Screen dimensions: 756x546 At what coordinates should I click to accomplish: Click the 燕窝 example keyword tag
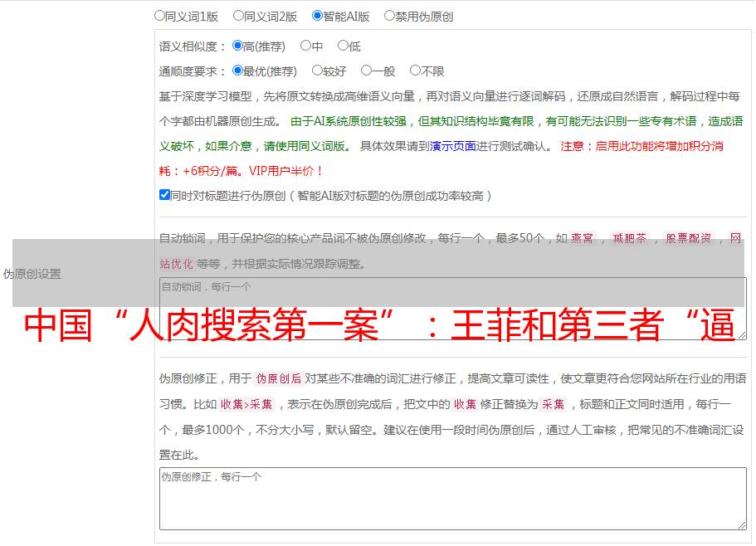click(582, 238)
